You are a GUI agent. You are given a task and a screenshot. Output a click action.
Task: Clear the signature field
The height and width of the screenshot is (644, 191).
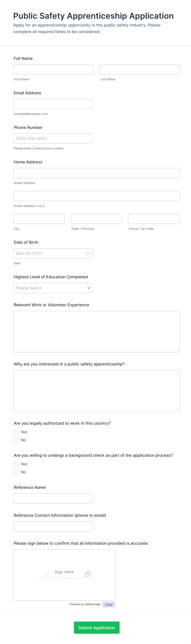click(x=109, y=605)
